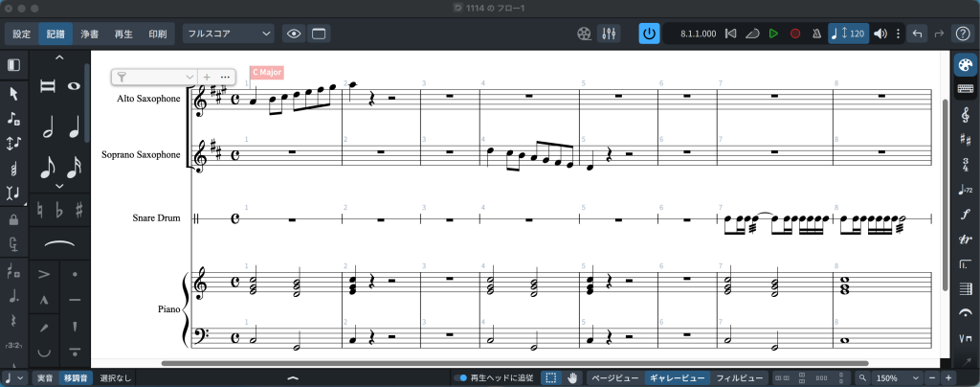Click the C Major chord label in score
This screenshot has width=980, height=387.
(x=266, y=73)
